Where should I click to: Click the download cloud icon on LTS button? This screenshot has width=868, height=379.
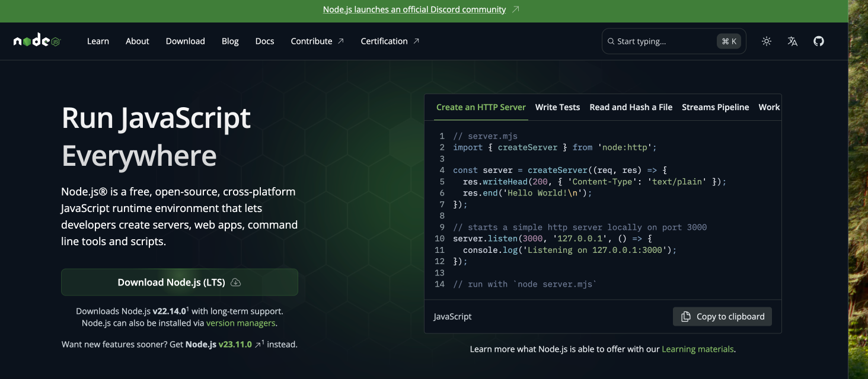coord(235,282)
